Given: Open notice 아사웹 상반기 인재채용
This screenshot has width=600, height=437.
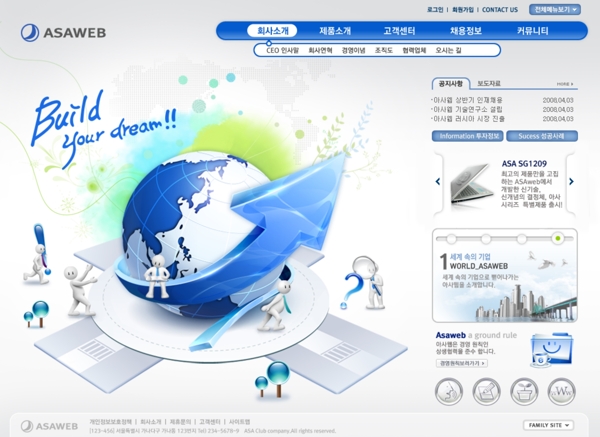Looking at the screenshot, I should (466, 100).
